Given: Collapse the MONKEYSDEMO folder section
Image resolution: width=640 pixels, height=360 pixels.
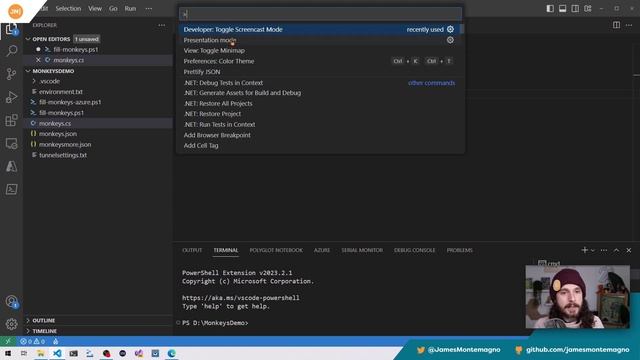Looking at the screenshot, I should click(28, 71).
